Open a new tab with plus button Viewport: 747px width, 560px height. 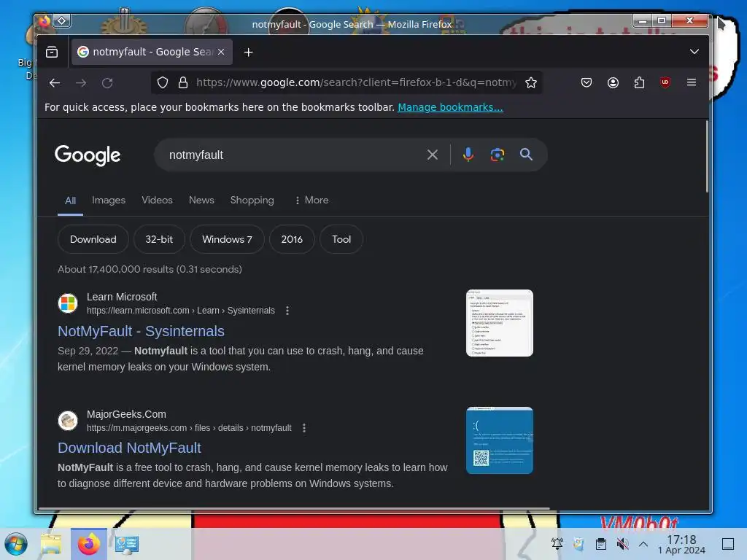tap(248, 52)
